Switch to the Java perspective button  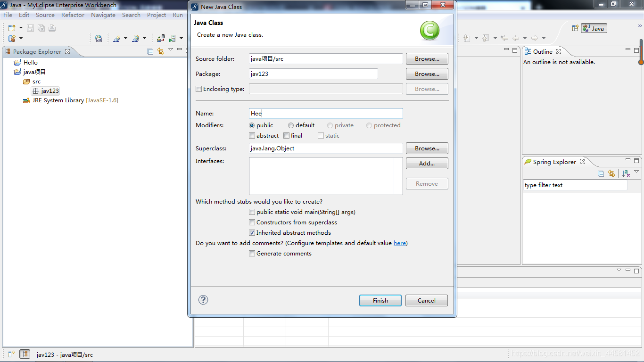pos(594,28)
